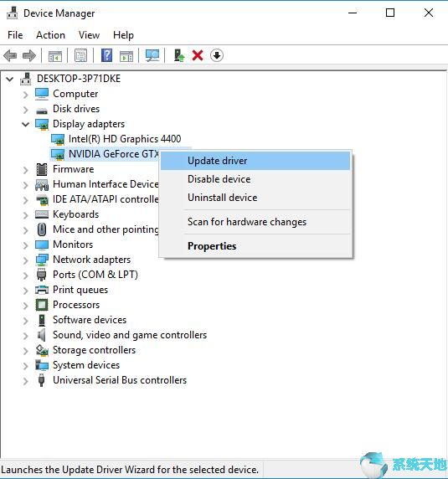Click the Sound, video and game controllers speaker icon
The width and height of the screenshot is (448, 479).
coord(42,335)
